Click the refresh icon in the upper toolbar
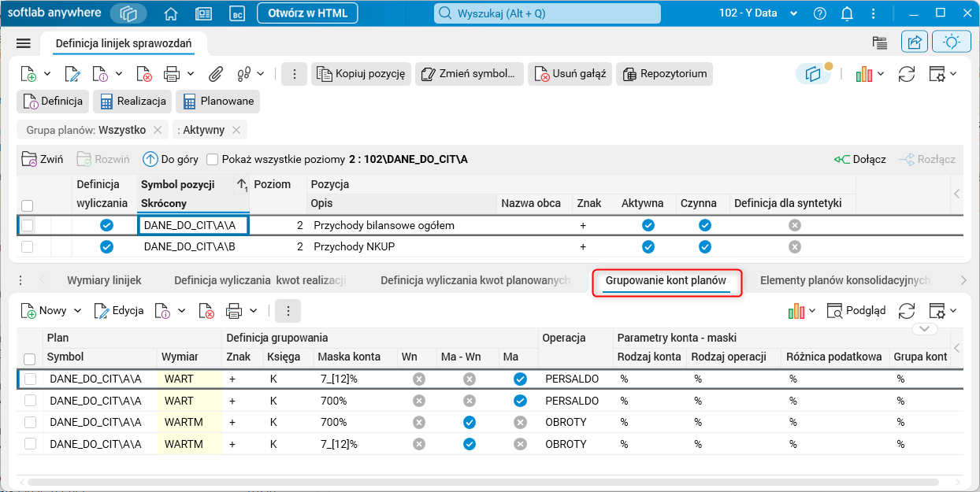This screenshot has width=980, height=492. (x=907, y=74)
